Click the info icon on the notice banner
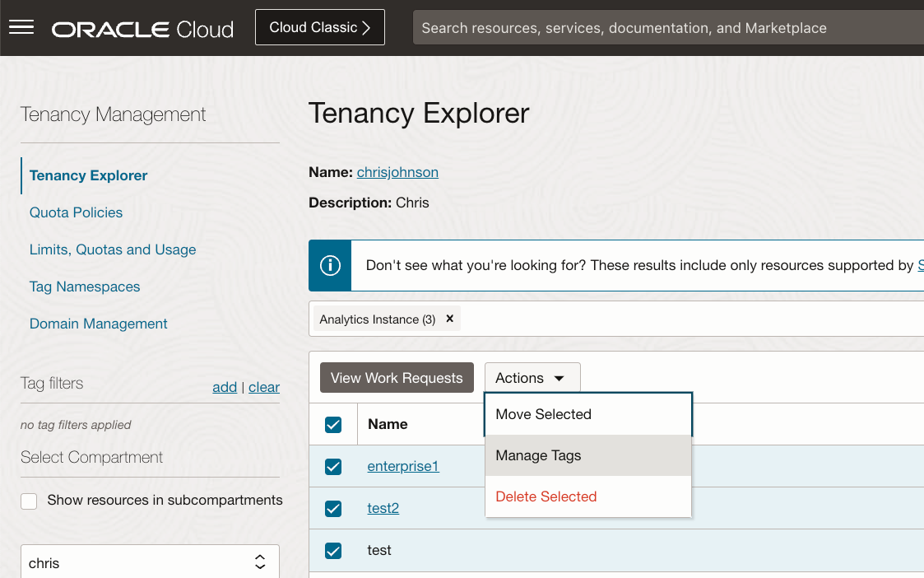This screenshot has width=924, height=578. pyautogui.click(x=329, y=265)
